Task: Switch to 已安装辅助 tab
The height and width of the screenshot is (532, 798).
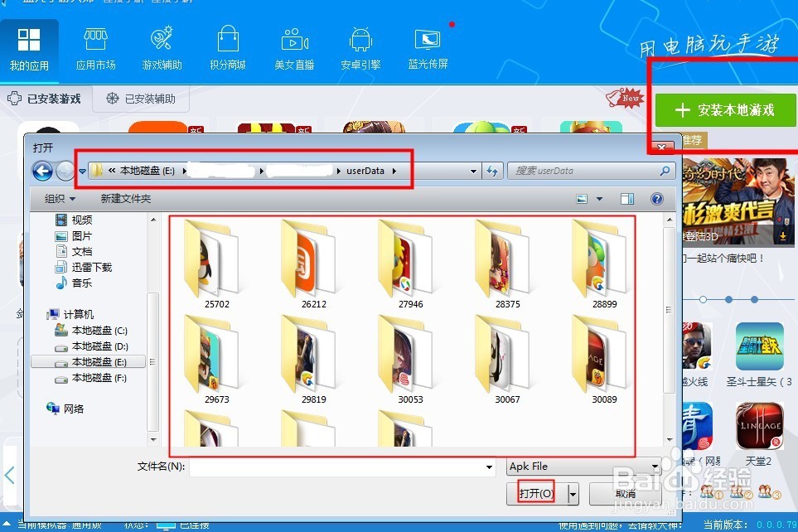Action: point(141,99)
